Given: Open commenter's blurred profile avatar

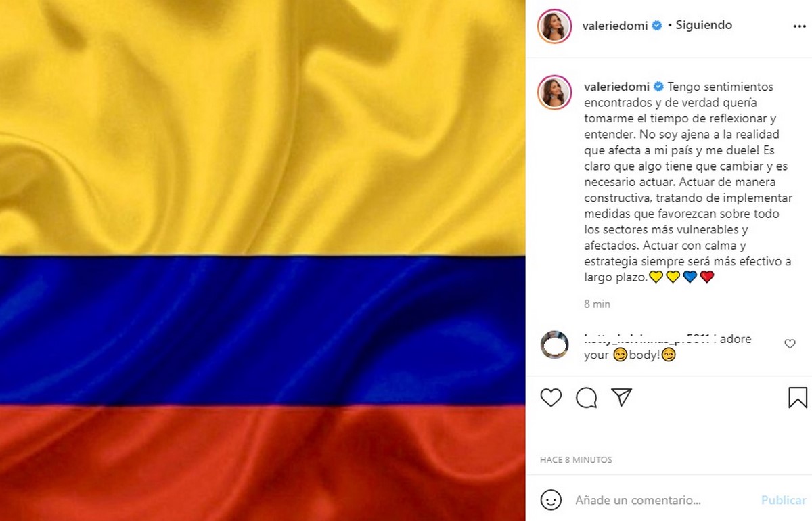Looking at the screenshot, I should pos(555,345).
